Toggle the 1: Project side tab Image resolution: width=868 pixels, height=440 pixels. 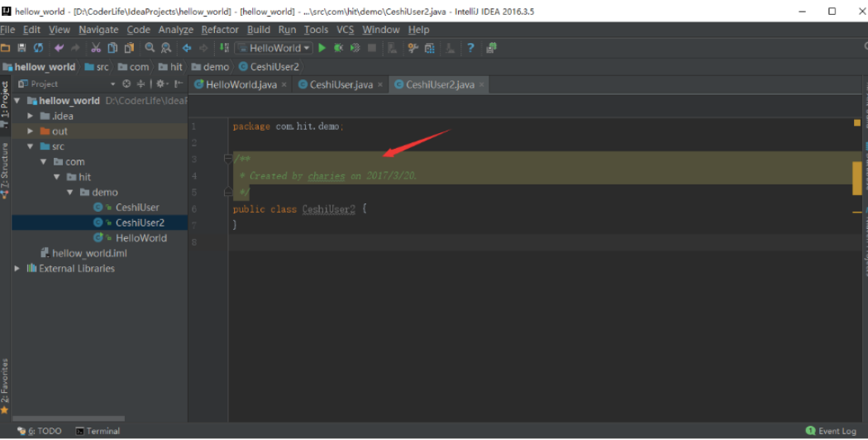point(5,106)
